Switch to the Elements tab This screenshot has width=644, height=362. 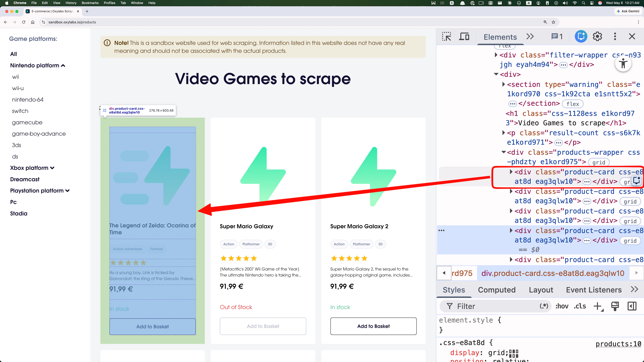500,37
